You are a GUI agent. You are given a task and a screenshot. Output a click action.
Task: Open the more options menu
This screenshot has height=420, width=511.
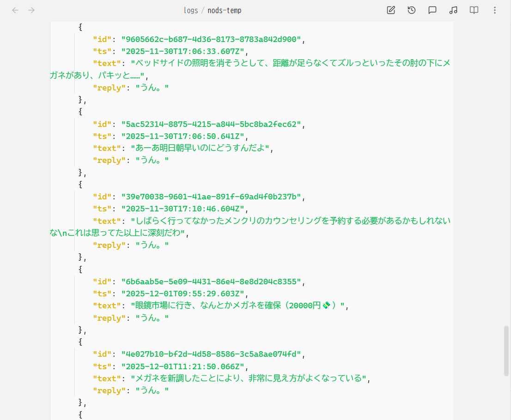tap(495, 10)
